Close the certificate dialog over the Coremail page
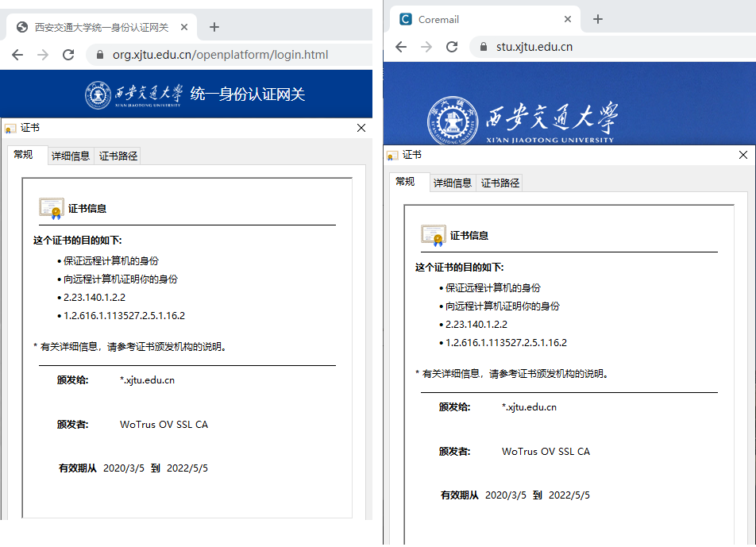Screen dimensions: 756x547 [743, 155]
